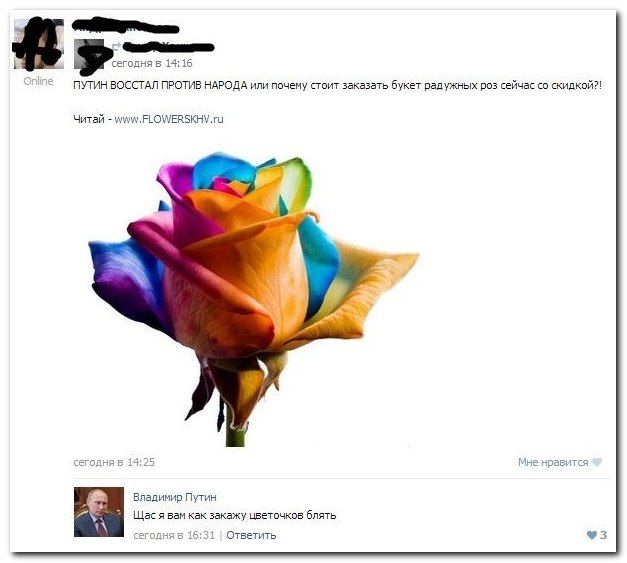The height and width of the screenshot is (563, 627).
Task: Click the Мне нравится link
Action: pos(553,462)
